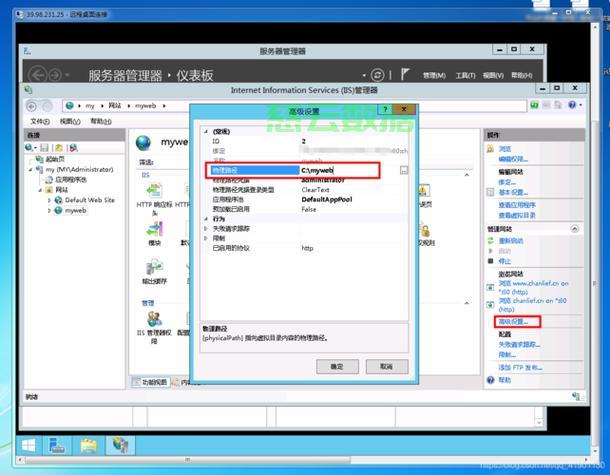Screen dimensions: 610x475
Task: Open the 帮助 menu in IIS Manager
Action: click(x=101, y=121)
